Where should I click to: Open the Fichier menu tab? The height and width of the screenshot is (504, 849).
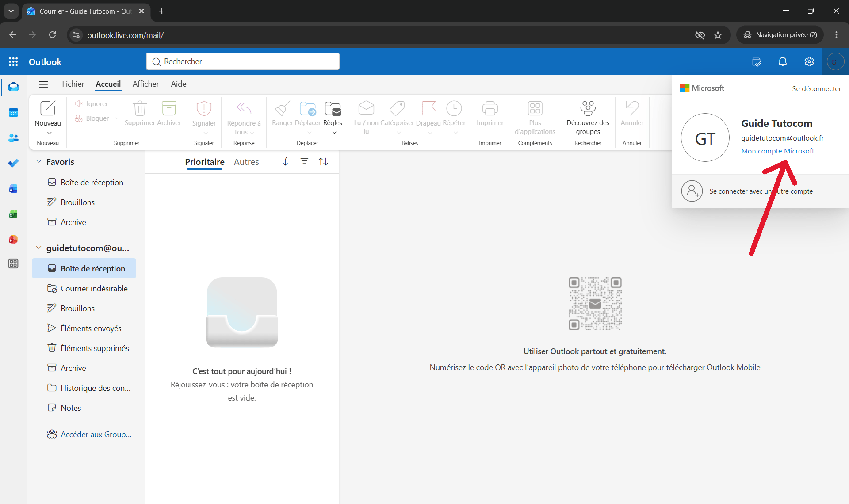(x=73, y=84)
